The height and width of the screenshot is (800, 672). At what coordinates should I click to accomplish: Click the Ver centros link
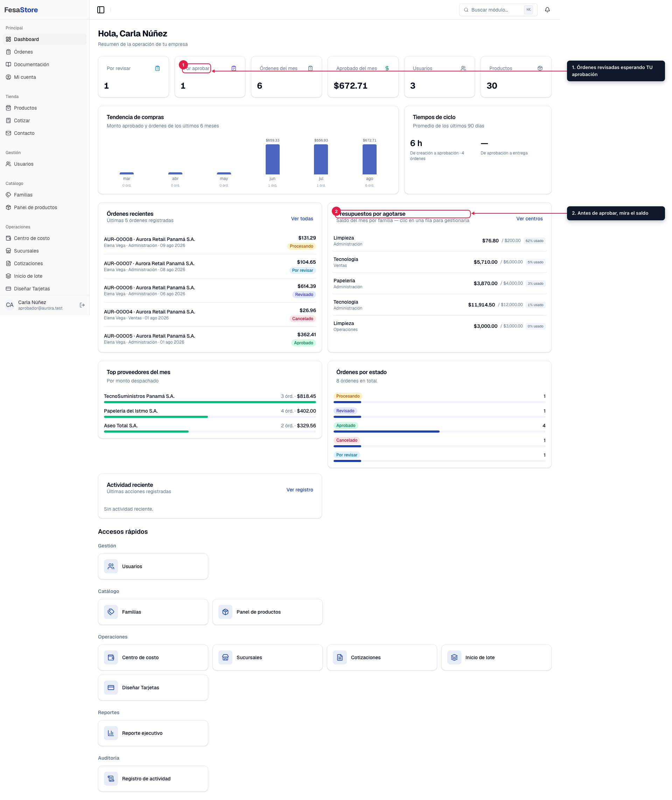pos(529,219)
